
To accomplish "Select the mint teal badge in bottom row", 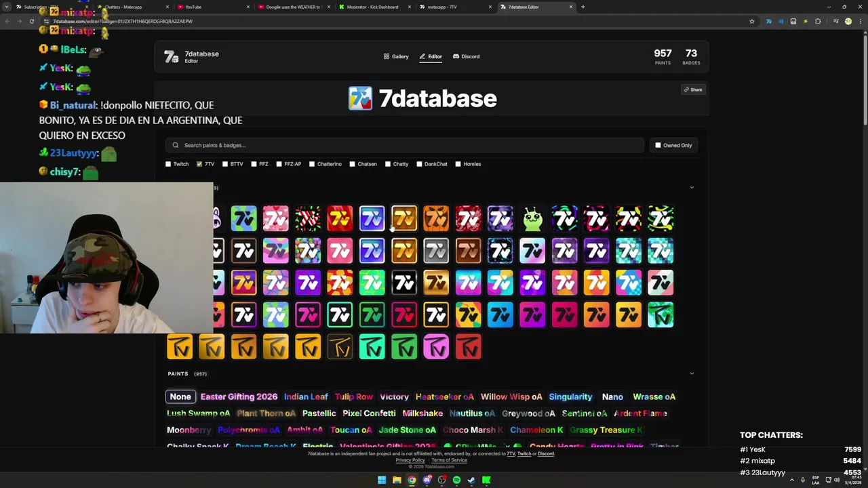I will click(x=372, y=347).
